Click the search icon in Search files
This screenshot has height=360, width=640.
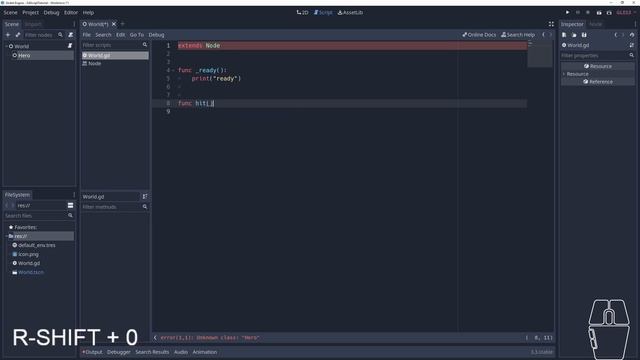70,216
